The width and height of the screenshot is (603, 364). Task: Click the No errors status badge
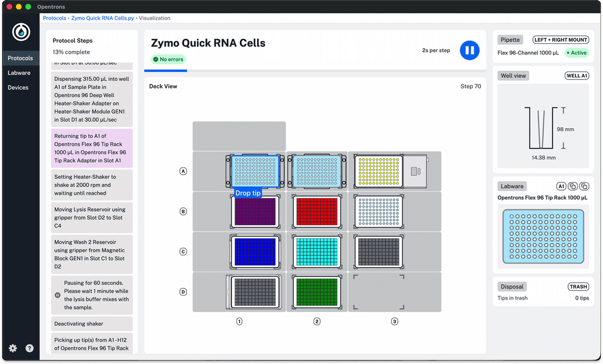168,59
